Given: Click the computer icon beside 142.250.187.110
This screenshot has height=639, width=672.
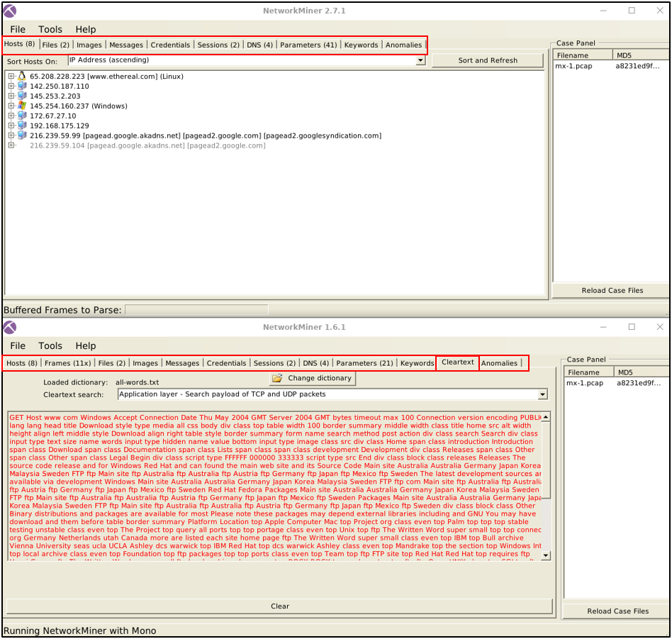Looking at the screenshot, I should (x=22, y=86).
